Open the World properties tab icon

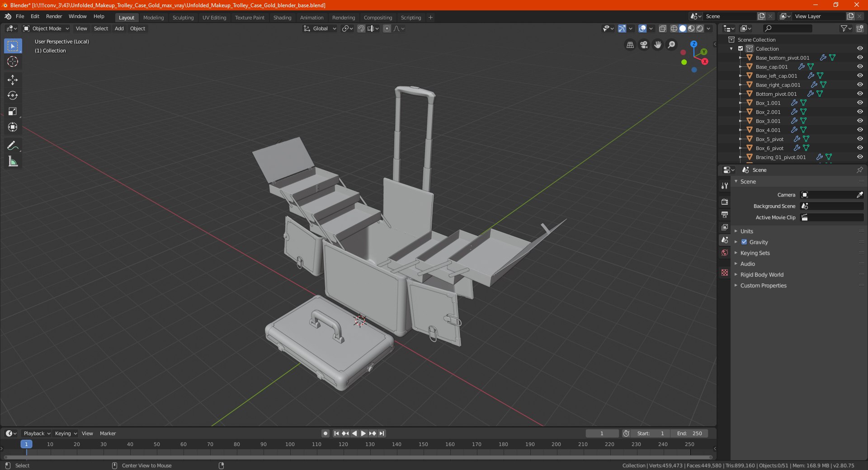click(725, 253)
